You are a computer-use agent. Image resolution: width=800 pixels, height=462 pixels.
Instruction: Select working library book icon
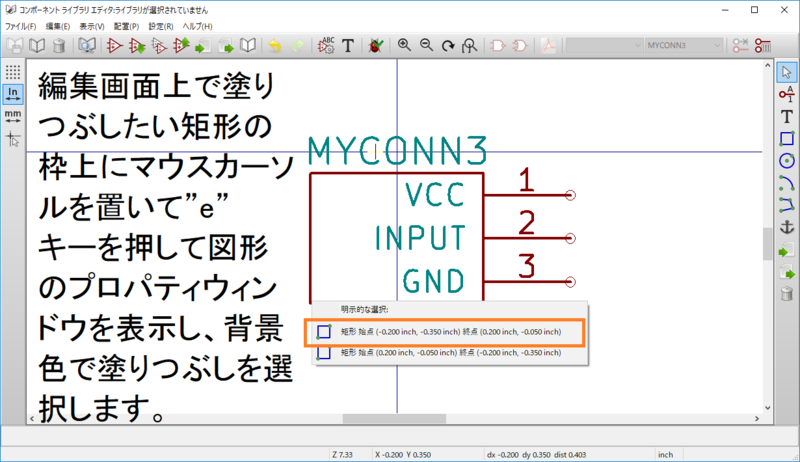coord(37,46)
